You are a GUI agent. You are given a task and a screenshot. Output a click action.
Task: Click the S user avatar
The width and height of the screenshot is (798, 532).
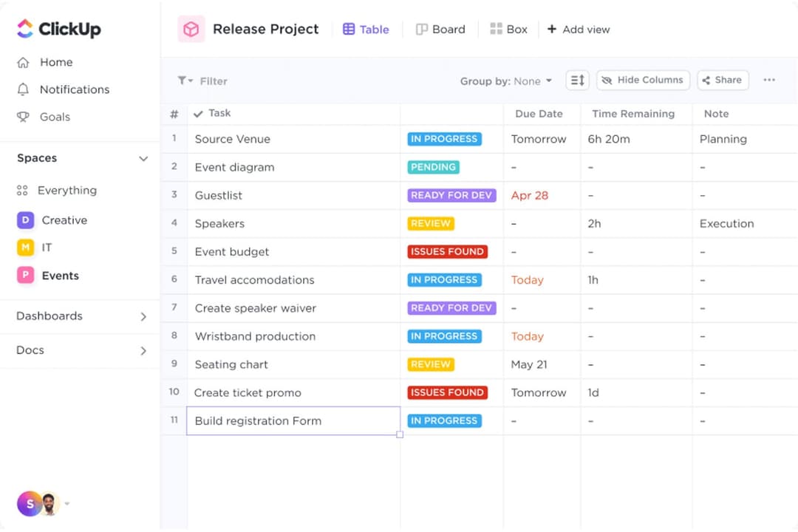[29, 504]
